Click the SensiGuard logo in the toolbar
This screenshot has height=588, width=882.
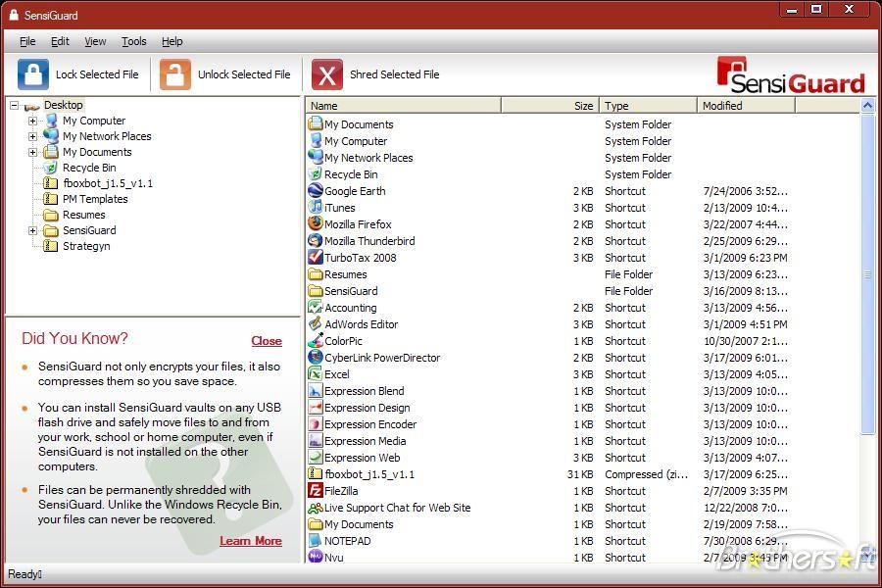790,74
